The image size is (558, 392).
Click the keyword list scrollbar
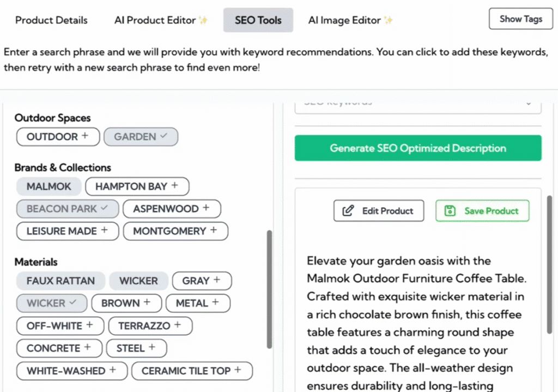(269, 289)
